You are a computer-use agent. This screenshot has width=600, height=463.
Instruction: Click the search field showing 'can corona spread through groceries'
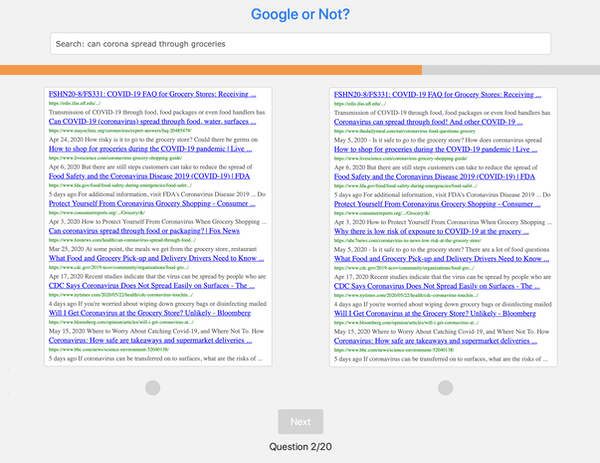pyautogui.click(x=300, y=44)
